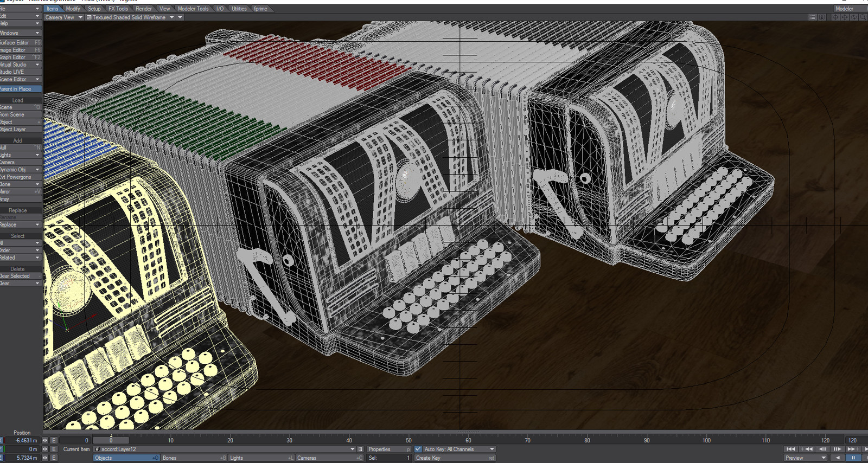Click X position channel arrows icon

click(x=45, y=440)
